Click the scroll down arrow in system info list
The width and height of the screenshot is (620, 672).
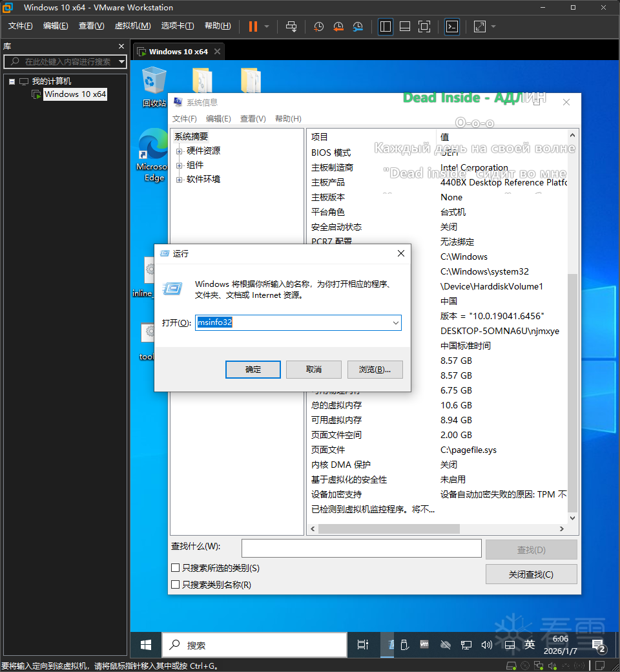pyautogui.click(x=572, y=518)
